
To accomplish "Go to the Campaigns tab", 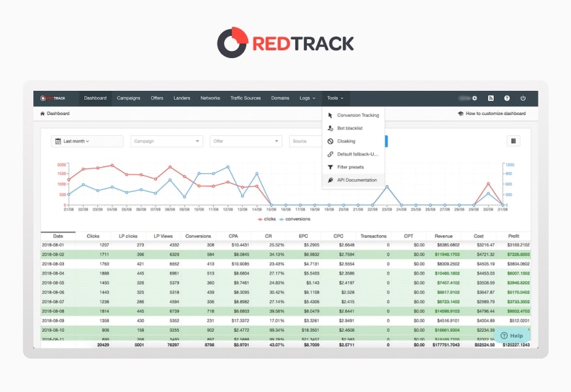I will [129, 98].
